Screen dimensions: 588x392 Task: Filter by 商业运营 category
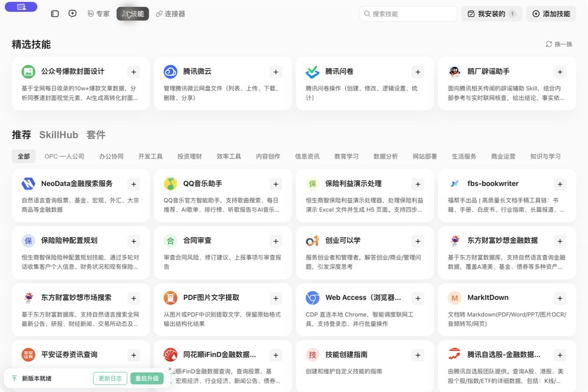point(503,156)
